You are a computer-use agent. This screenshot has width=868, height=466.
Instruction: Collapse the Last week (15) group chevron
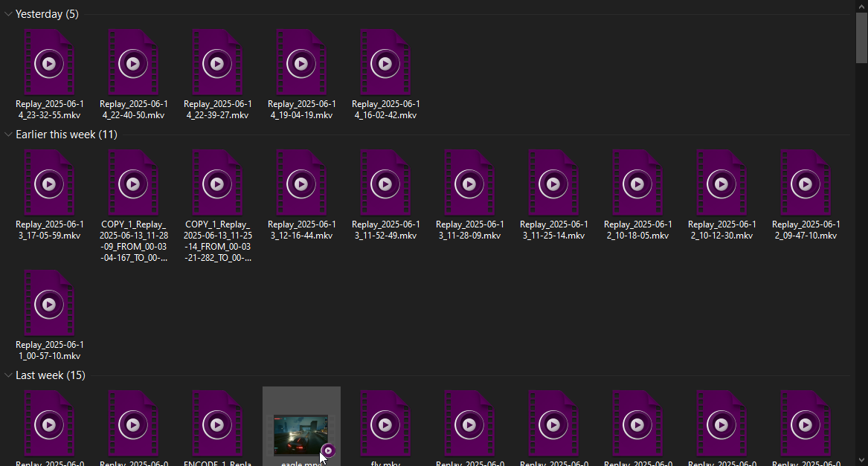pyautogui.click(x=8, y=375)
